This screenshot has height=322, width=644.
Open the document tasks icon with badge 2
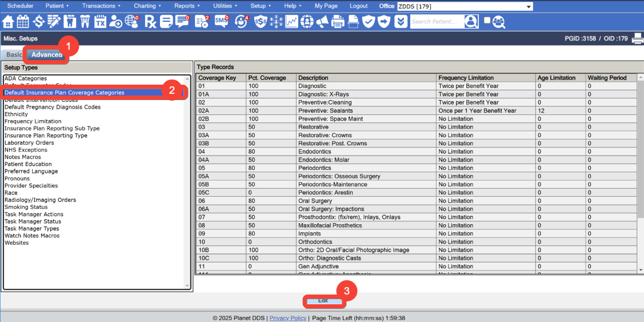202,21
